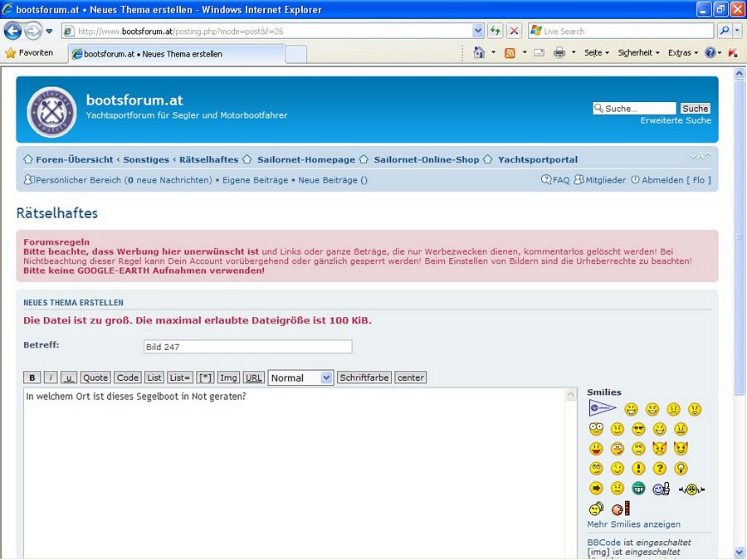Insert the yellow arrow smiley
This screenshot has width=747, height=560.
[596, 489]
